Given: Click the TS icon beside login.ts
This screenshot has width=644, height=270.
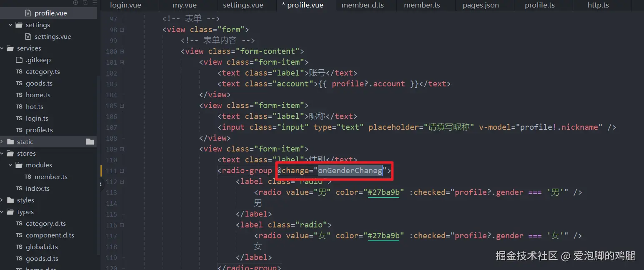Looking at the screenshot, I should pos(19,119).
